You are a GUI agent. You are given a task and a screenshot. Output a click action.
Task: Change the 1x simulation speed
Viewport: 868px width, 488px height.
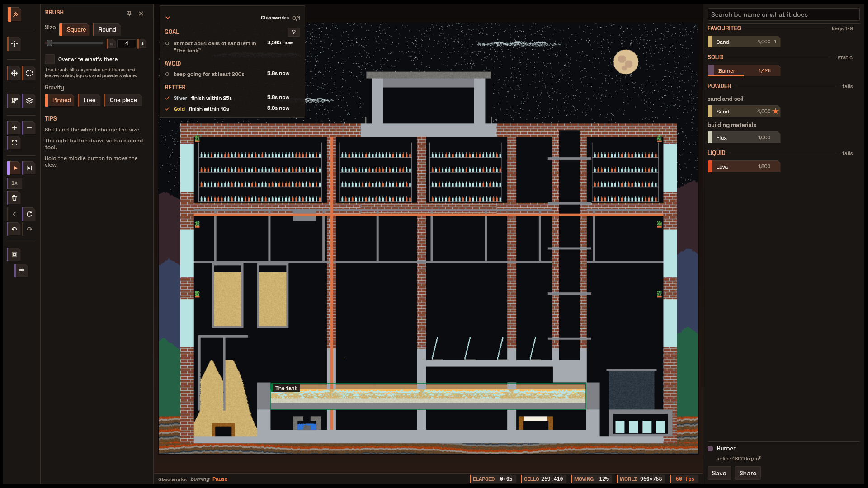coord(14,183)
